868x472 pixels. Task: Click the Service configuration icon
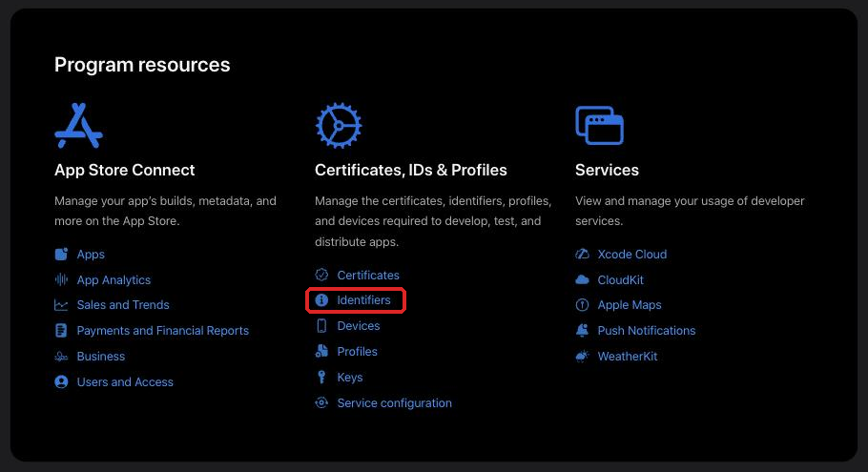pyautogui.click(x=321, y=402)
